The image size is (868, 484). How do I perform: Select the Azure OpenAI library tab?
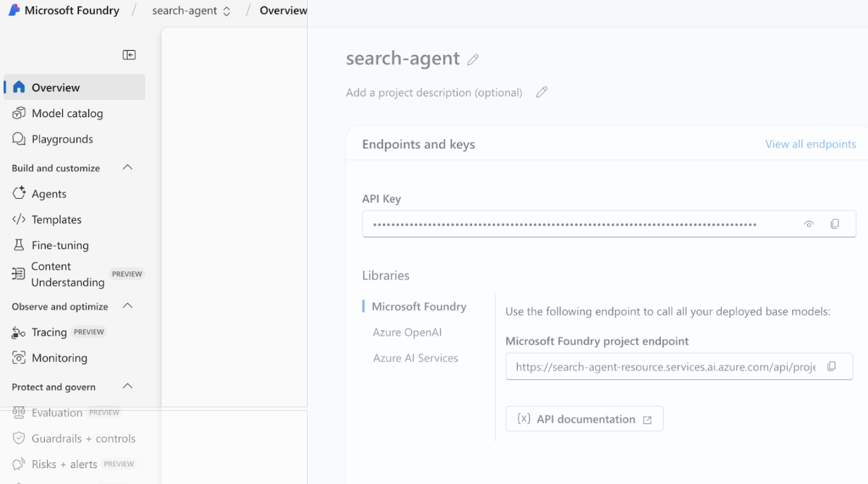tap(407, 332)
